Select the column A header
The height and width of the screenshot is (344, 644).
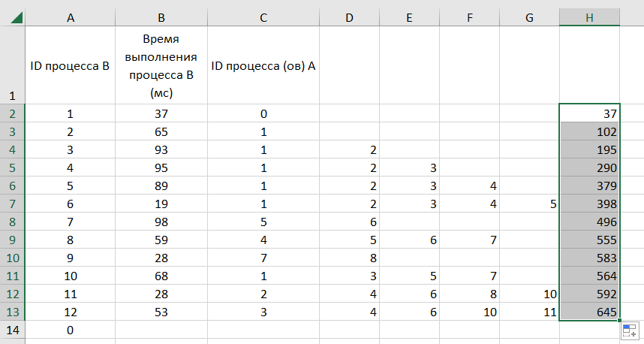(x=70, y=18)
